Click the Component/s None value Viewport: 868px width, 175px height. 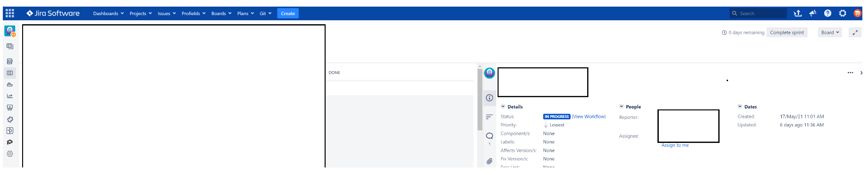(549, 133)
